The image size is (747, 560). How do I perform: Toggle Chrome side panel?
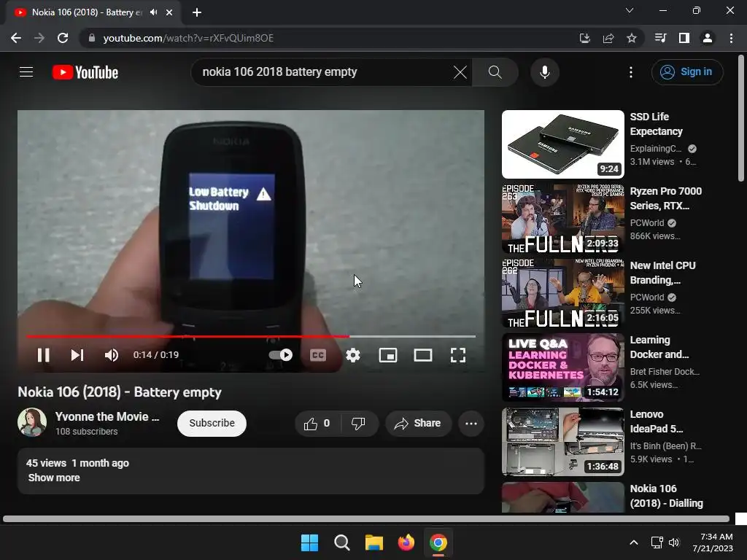684,38
